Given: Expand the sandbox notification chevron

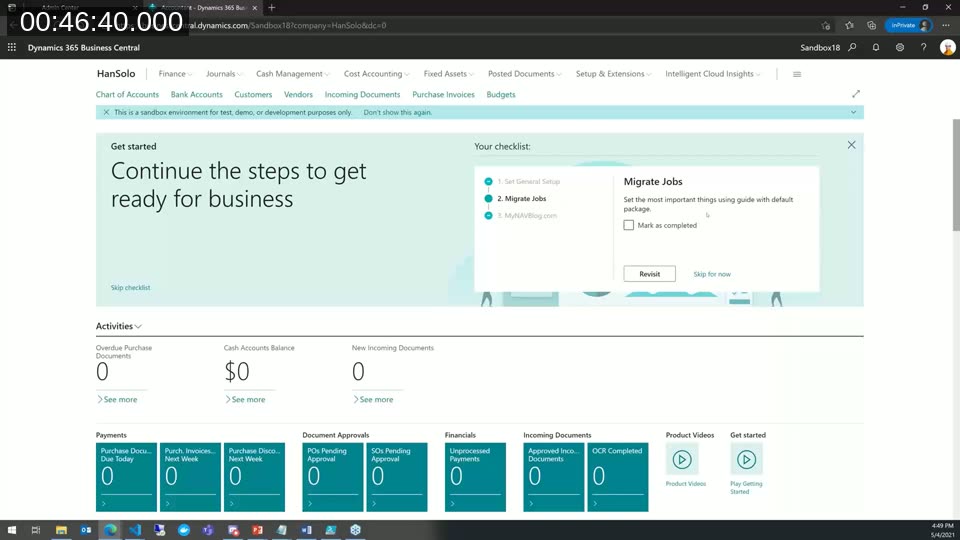Looking at the screenshot, I should [x=853, y=112].
